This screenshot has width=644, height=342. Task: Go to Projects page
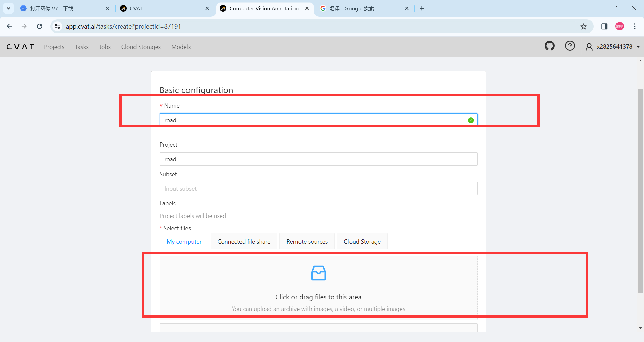54,47
